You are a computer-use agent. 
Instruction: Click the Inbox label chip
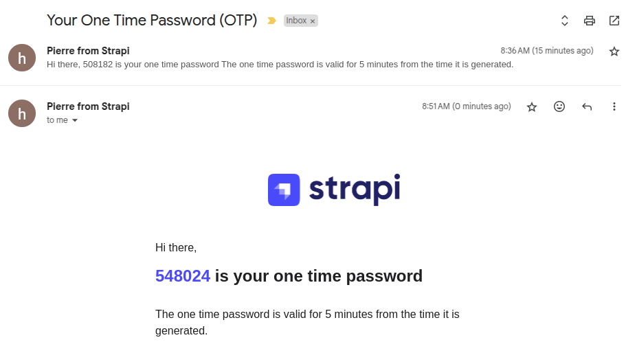(296, 21)
